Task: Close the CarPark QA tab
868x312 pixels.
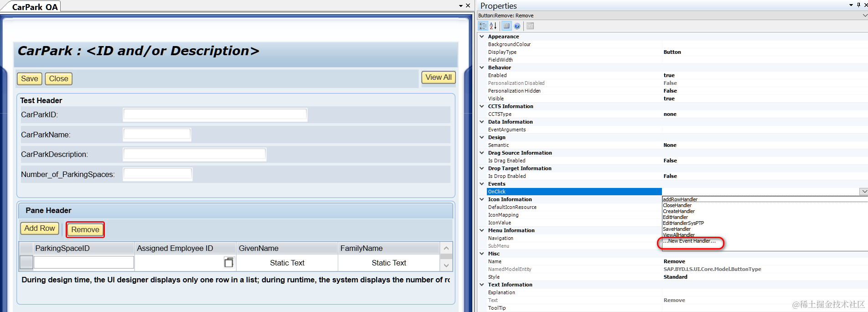Action: (468, 5)
